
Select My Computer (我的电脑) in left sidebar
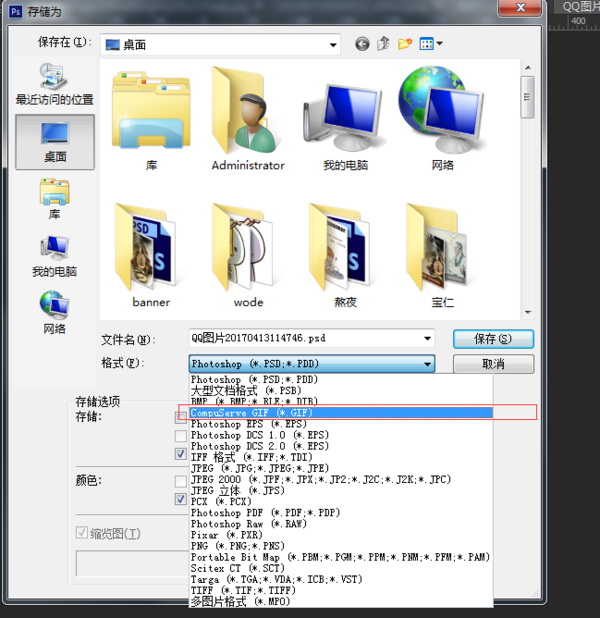(x=54, y=256)
